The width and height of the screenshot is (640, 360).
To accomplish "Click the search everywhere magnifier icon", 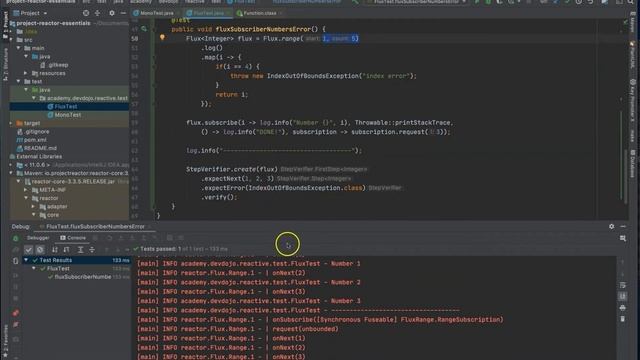I will (x=631, y=2).
